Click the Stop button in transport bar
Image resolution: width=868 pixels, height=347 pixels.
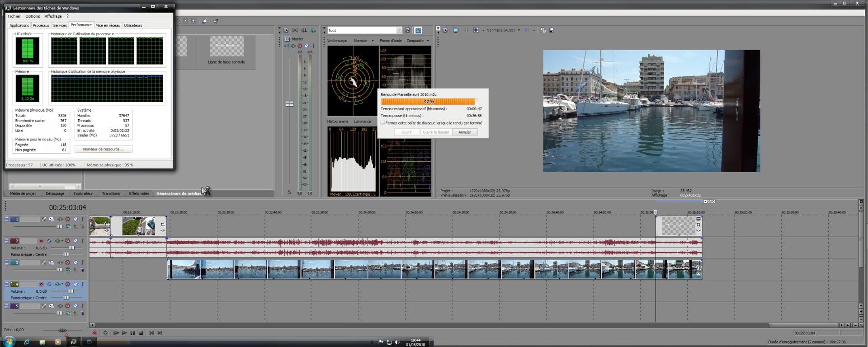[x=141, y=333]
